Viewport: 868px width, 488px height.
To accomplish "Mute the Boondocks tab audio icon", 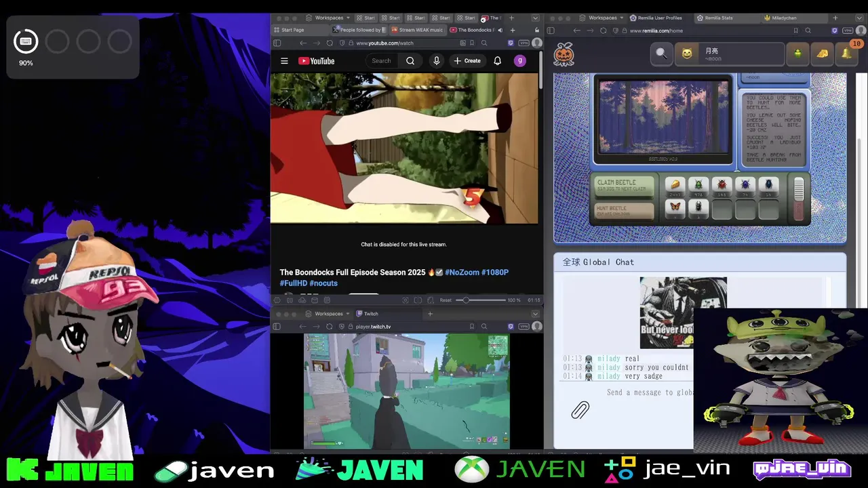I will (x=500, y=30).
